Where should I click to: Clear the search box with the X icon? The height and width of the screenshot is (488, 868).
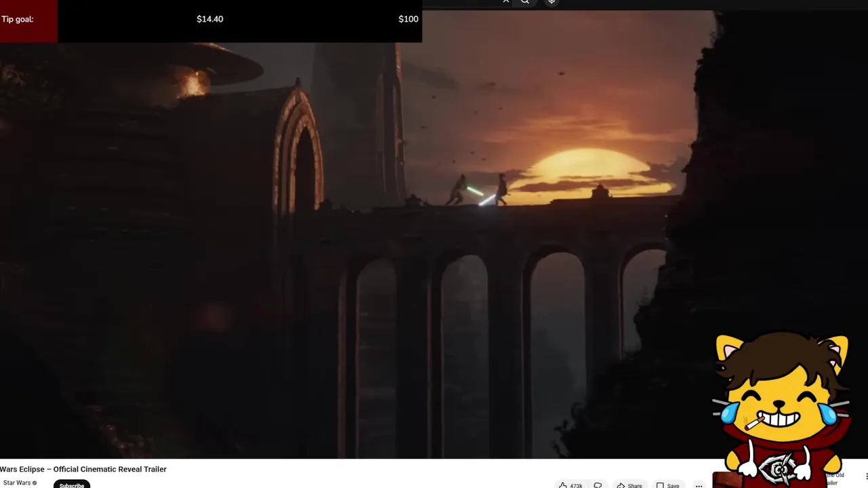point(506,2)
